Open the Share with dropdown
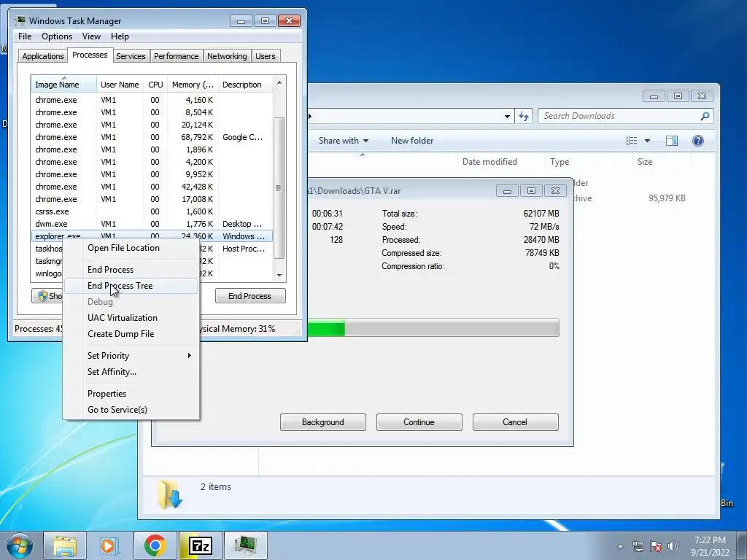The width and height of the screenshot is (747, 560). click(x=344, y=141)
